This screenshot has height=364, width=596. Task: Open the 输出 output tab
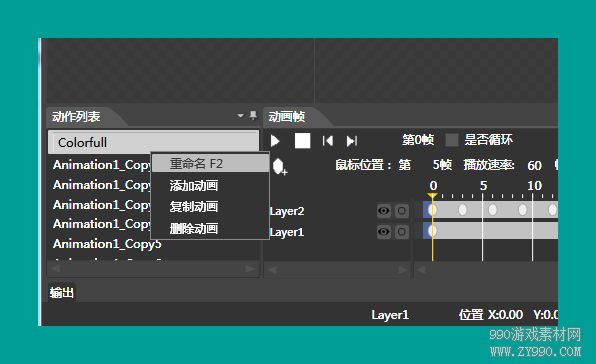pyautogui.click(x=62, y=293)
